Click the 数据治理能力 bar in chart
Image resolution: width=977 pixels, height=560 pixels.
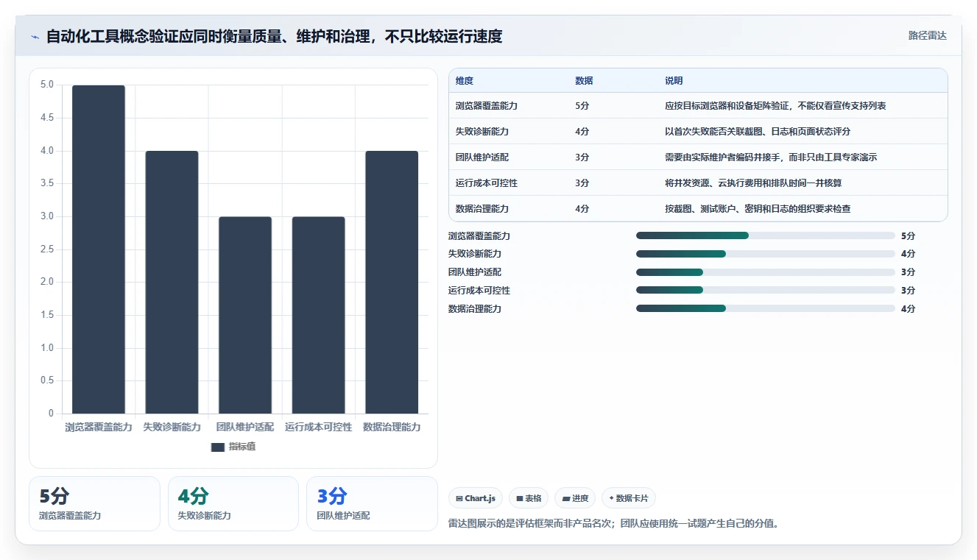click(392, 283)
